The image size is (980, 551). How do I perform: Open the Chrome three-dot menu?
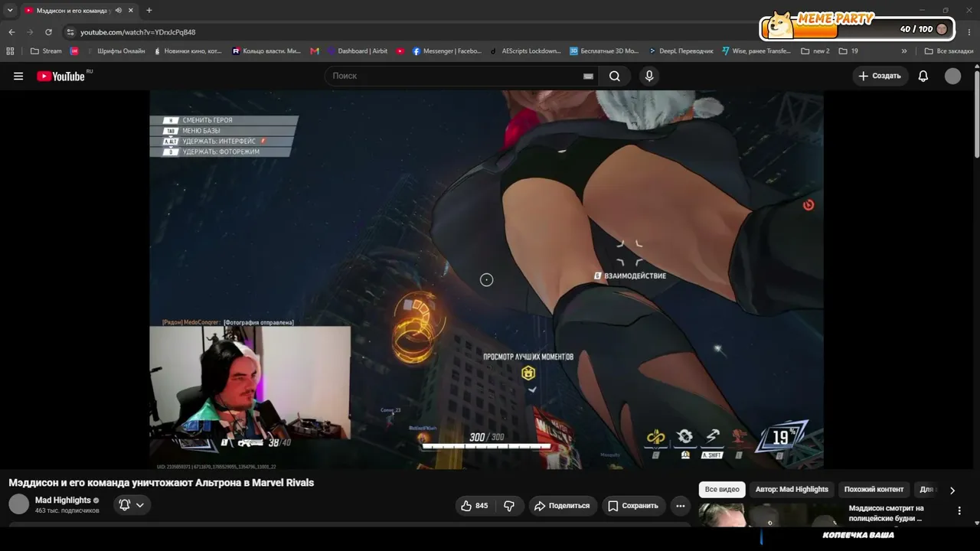coord(968,32)
